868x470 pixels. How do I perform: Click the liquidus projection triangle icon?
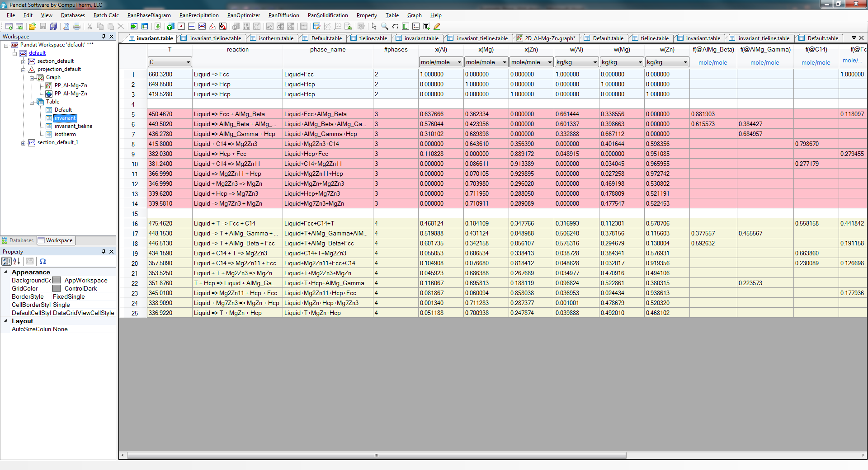[x=212, y=27]
